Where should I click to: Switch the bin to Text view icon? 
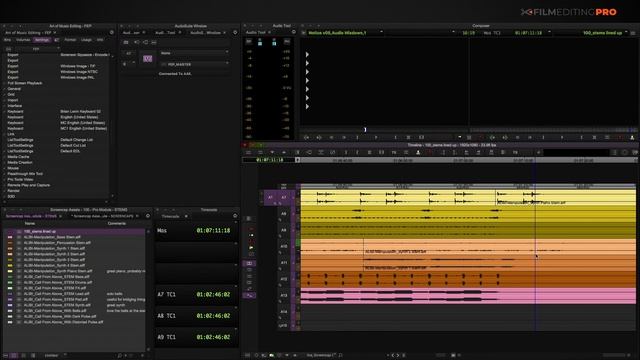(14, 356)
